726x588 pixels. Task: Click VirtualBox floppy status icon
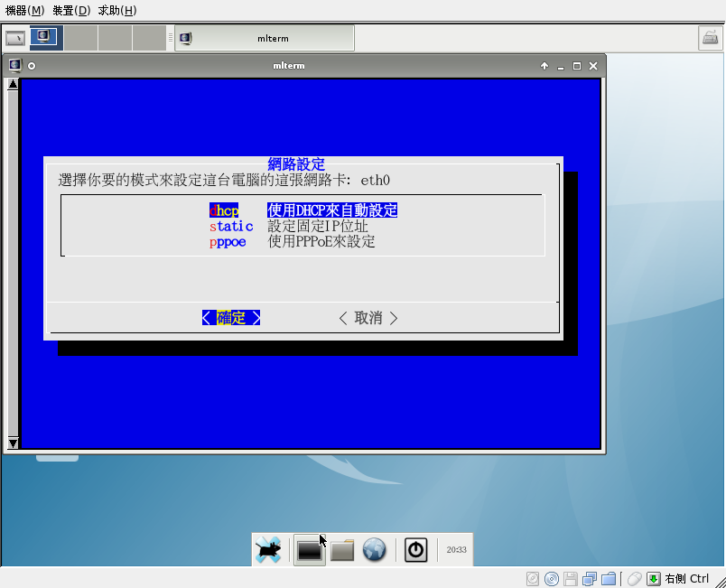[x=571, y=579]
